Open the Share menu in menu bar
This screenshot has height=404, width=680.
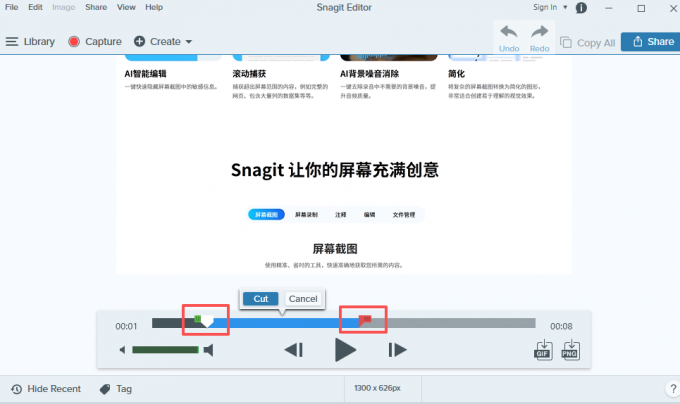pos(96,7)
